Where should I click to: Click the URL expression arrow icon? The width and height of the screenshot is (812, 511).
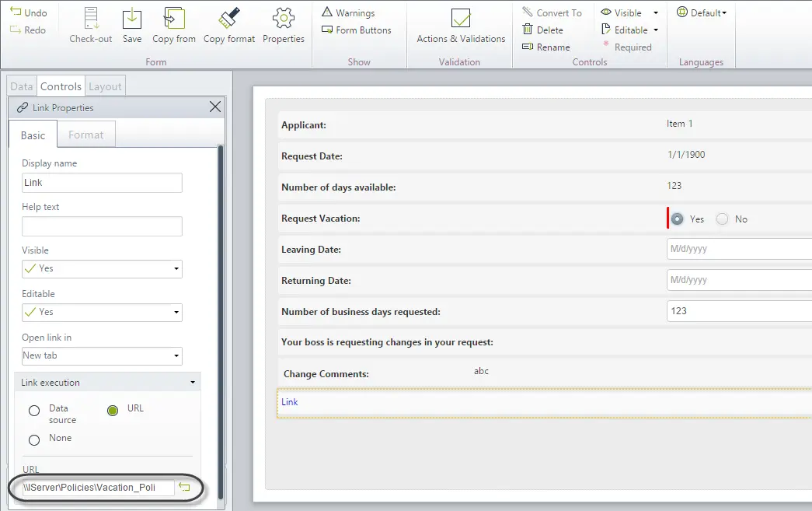[184, 487]
